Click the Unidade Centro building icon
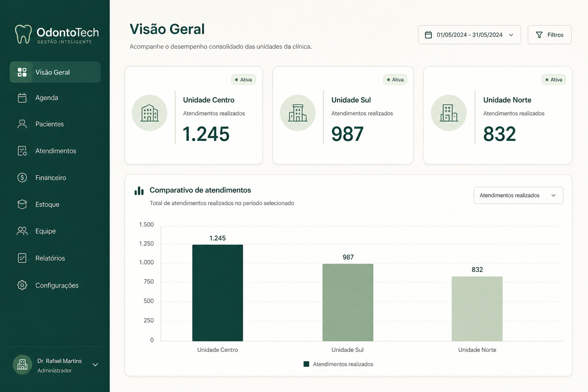This screenshot has width=588, height=392. pyautogui.click(x=150, y=113)
